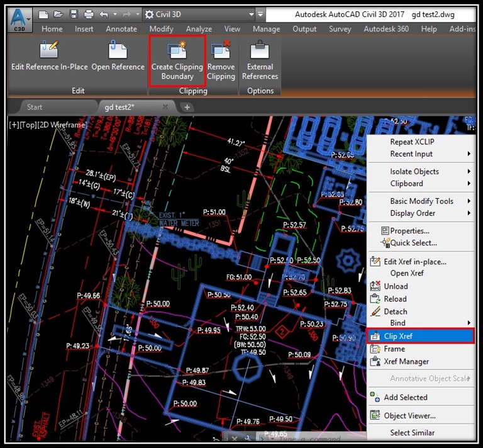Open External References palette button
Viewport: 483px width, 448px height.
pyautogui.click(x=260, y=61)
